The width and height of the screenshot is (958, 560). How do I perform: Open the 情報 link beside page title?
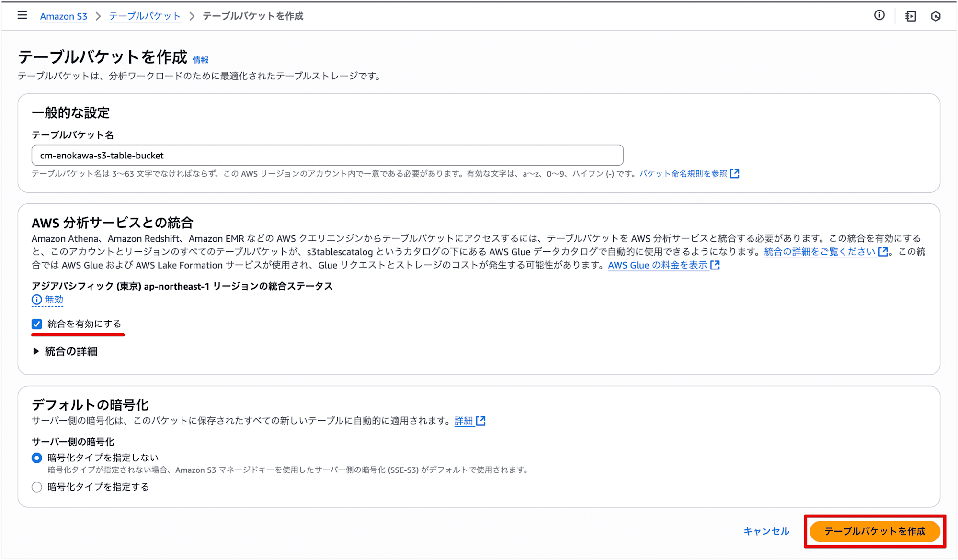pyautogui.click(x=201, y=60)
